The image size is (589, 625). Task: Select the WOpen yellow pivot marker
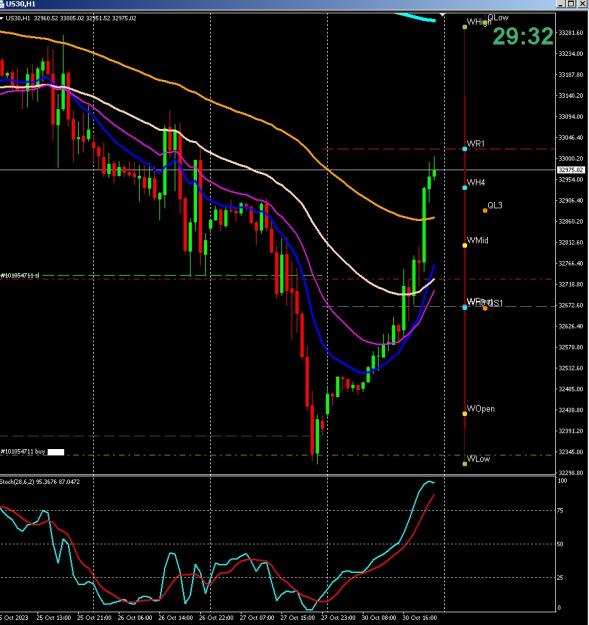click(x=465, y=414)
